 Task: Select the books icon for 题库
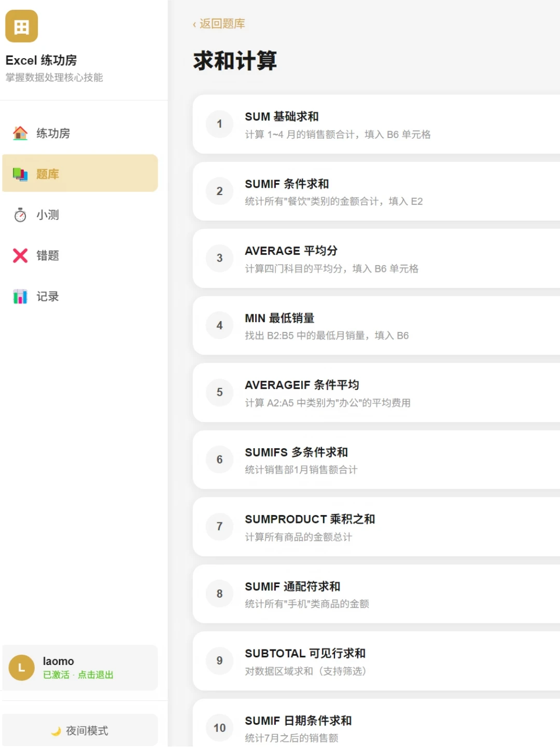pyautogui.click(x=20, y=174)
